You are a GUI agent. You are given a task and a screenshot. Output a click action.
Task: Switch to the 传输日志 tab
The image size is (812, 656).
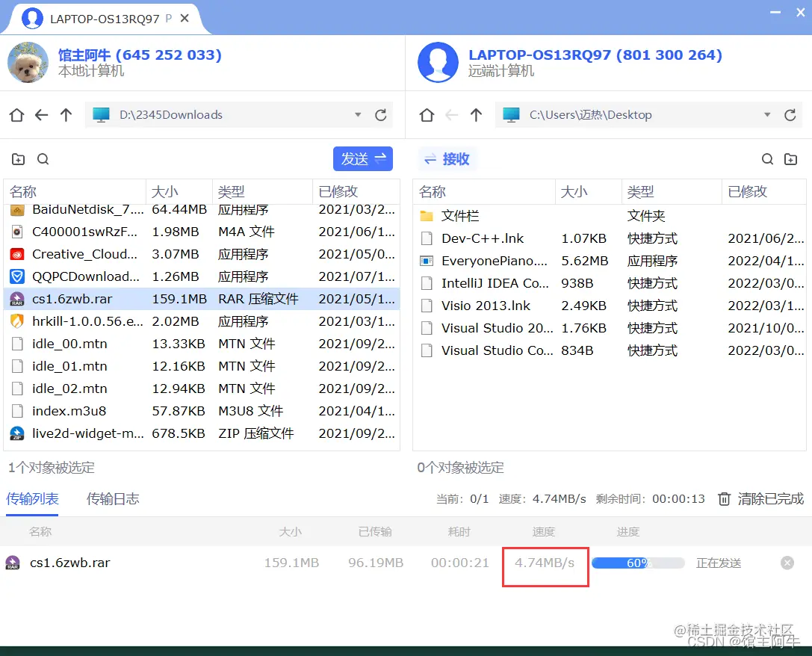click(x=113, y=498)
